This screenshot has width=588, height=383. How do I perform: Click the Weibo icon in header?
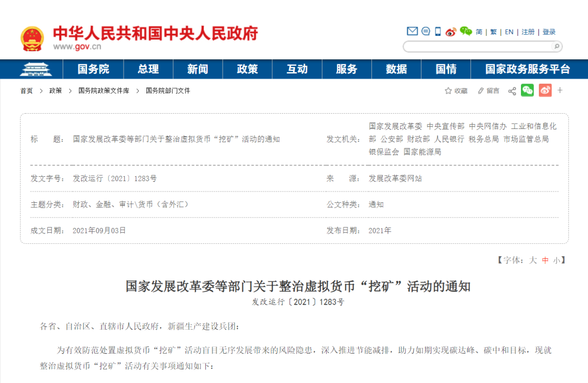pyautogui.click(x=451, y=32)
